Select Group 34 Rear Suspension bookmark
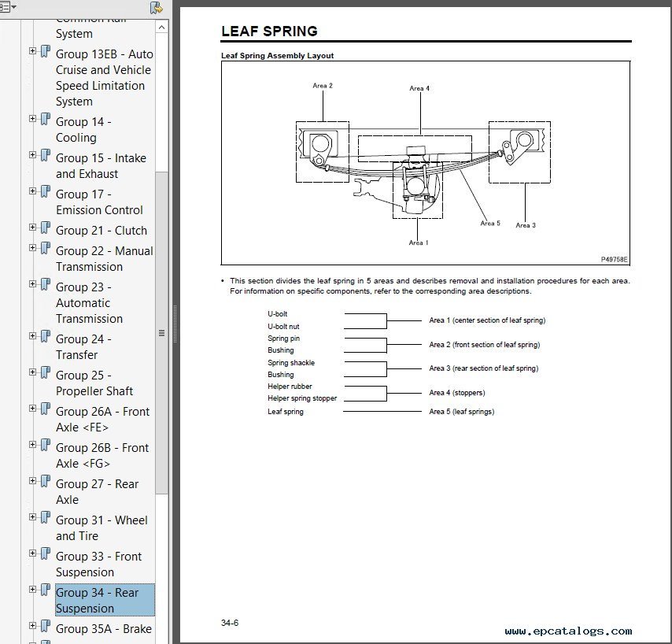The image size is (672, 644). (x=105, y=600)
